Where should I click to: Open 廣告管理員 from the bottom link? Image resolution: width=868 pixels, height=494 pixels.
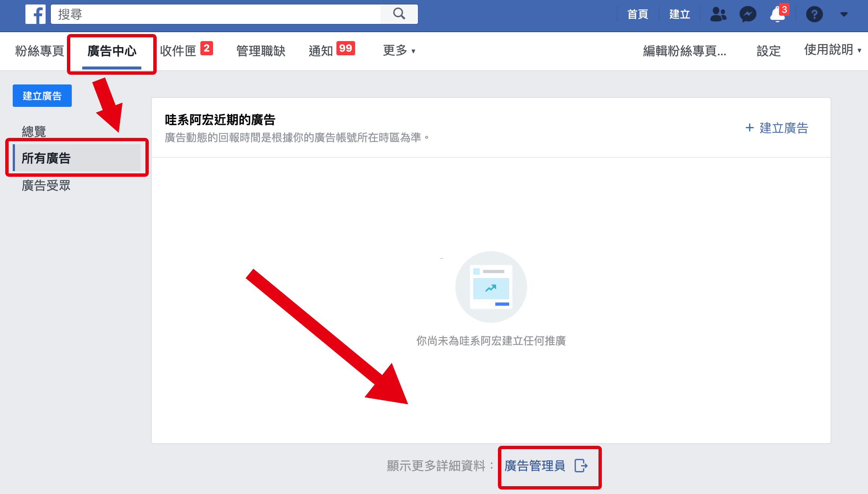[535, 466]
